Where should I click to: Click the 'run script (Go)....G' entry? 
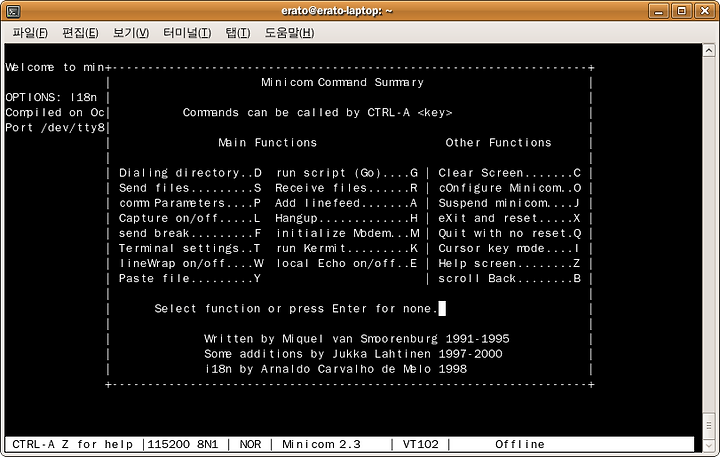point(347,173)
